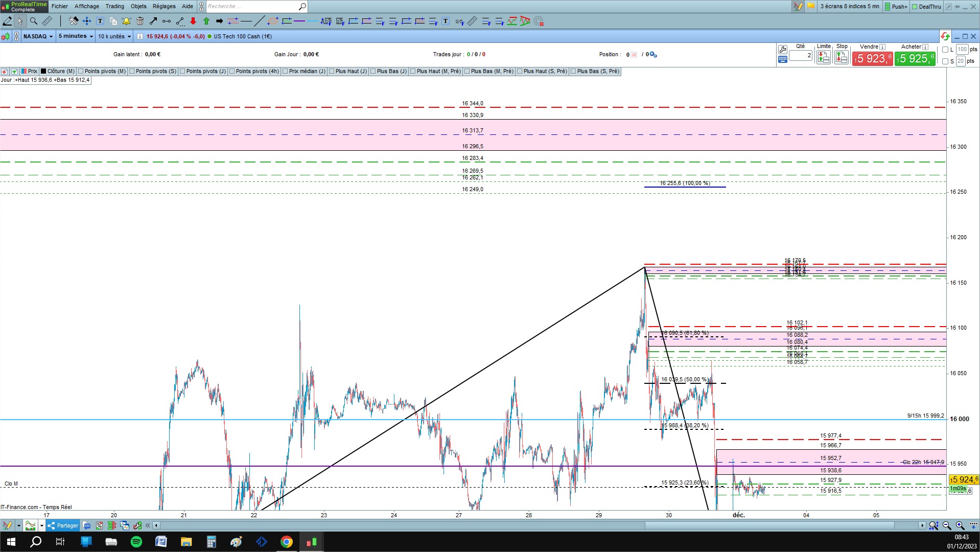Viewport: 980px width, 552px height.
Task: Check the Prix médian (J) box
Action: [x=285, y=72]
